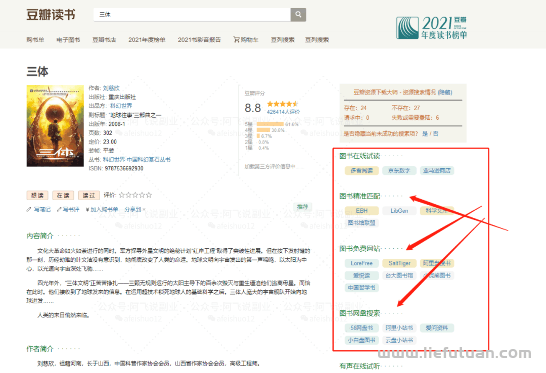The image size is (546, 373).
Task: Open the 426414人评价 ratings link
Action: (283, 112)
